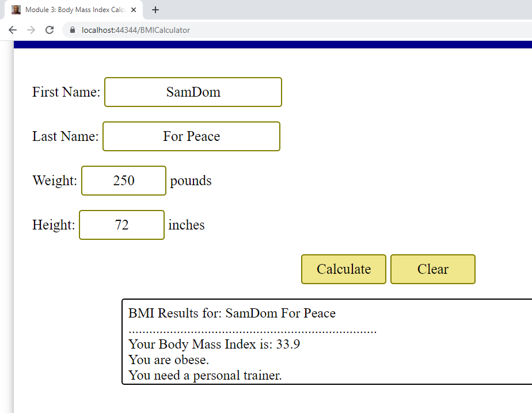Click the "First Name:" label

tap(66, 92)
